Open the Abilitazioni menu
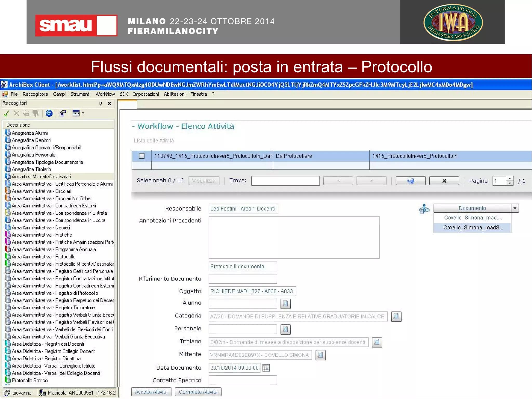Viewport: 532px width, 399px height. click(x=175, y=94)
